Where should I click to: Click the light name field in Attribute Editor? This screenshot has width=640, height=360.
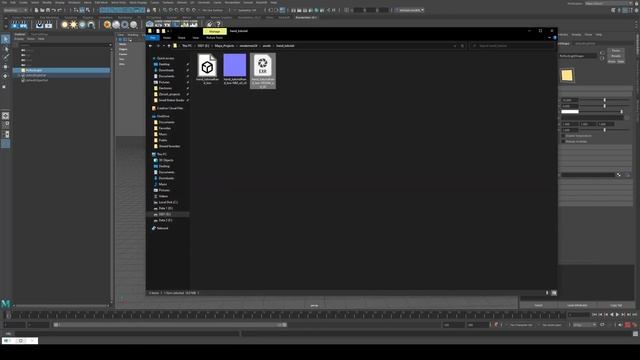[577, 56]
